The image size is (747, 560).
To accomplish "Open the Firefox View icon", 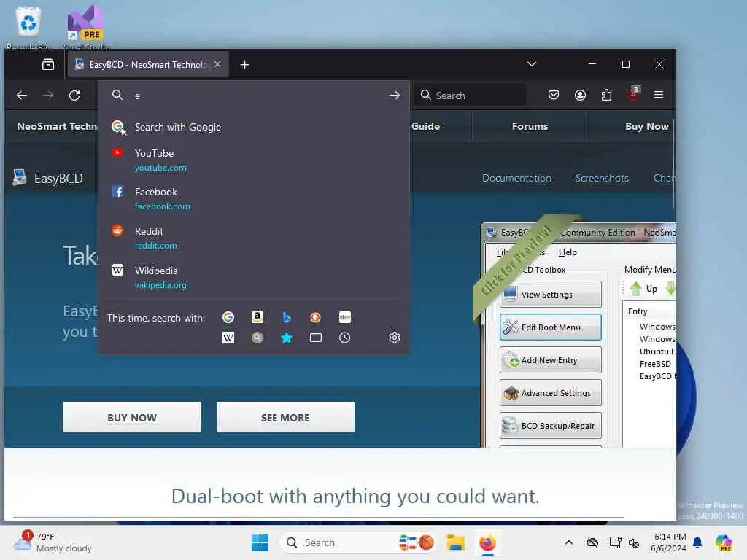I will click(48, 65).
